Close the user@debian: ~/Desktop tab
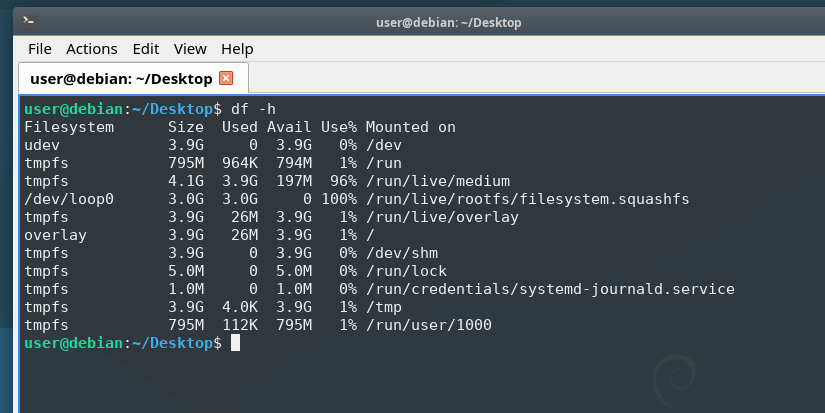The width and height of the screenshot is (825, 413). pyautogui.click(x=226, y=78)
